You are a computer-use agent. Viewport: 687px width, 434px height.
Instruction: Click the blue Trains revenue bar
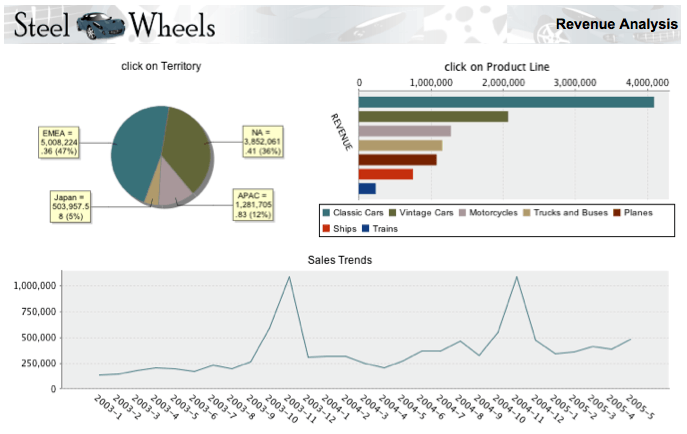[x=367, y=189]
